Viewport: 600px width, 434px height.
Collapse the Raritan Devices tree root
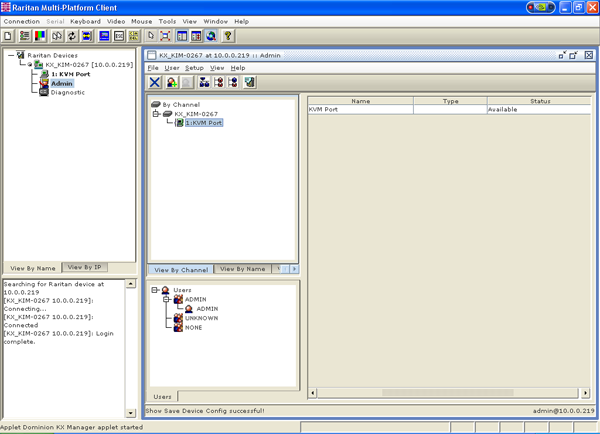11,55
